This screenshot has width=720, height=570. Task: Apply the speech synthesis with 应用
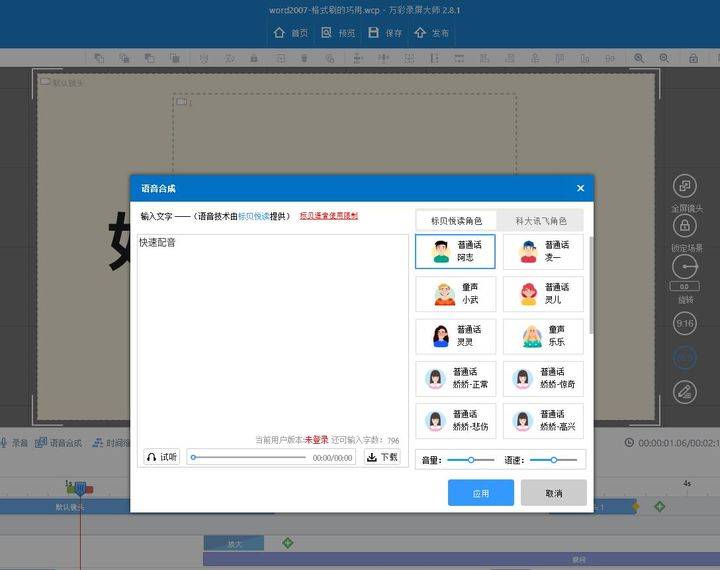(x=481, y=493)
